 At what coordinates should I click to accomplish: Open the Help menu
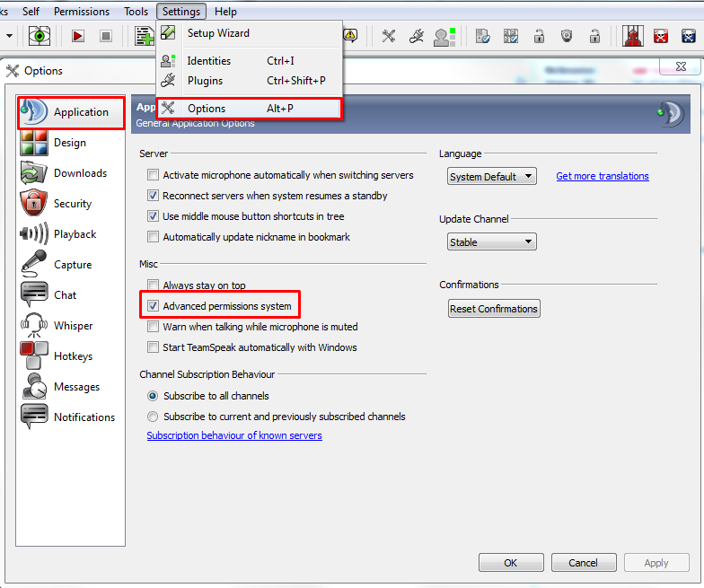(225, 11)
